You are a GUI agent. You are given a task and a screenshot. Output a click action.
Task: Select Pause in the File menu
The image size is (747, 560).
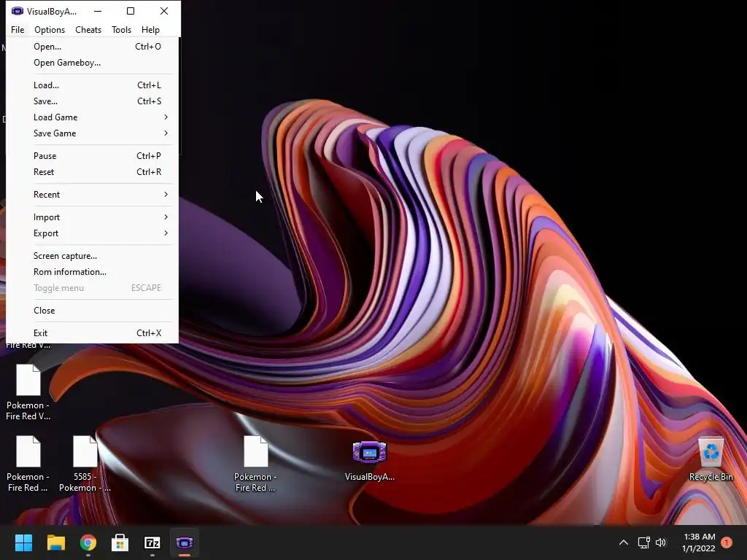pos(93,156)
